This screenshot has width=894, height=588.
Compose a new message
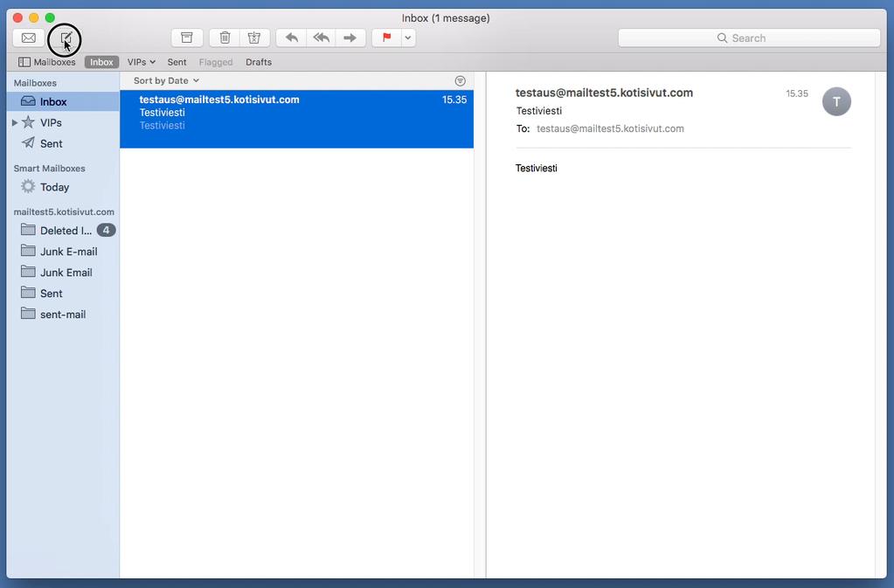tap(66, 38)
